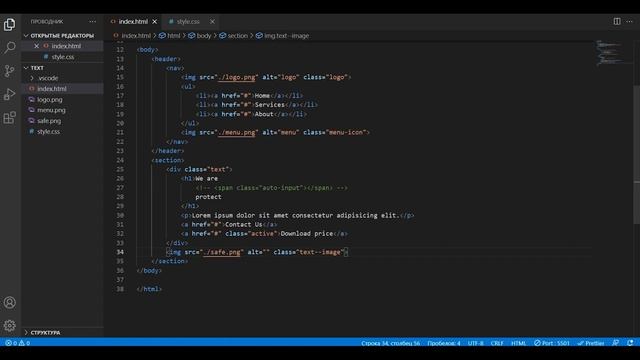
Task: Open the Source Control view
Action: click(x=9, y=71)
